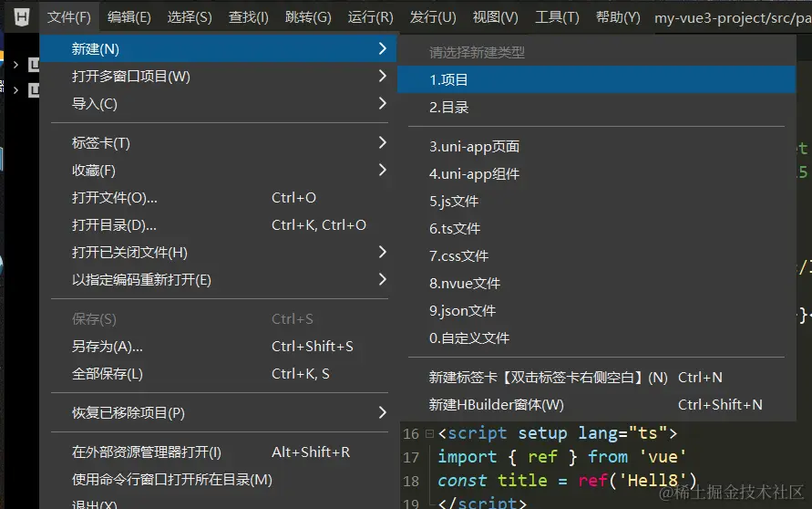Open the 发行(U) menu
This screenshot has width=812, height=509.
tap(433, 17)
